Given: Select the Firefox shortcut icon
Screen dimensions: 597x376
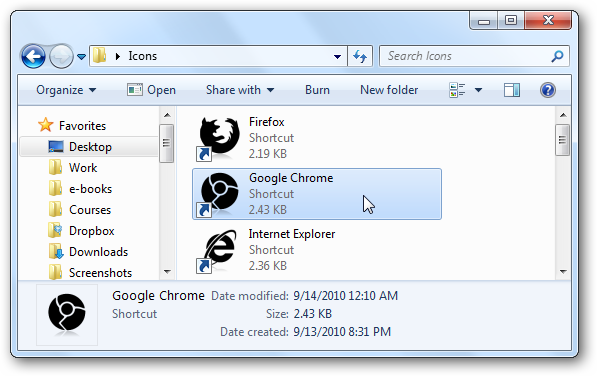Looking at the screenshot, I should 218,138.
